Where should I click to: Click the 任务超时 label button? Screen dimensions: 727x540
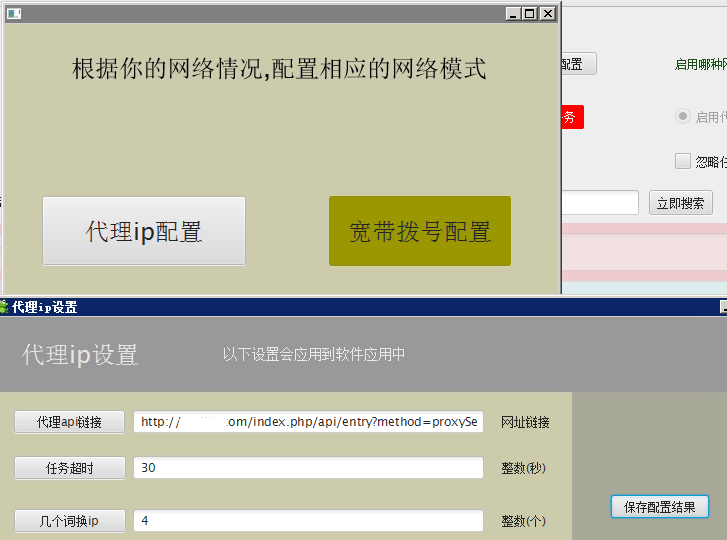70,468
